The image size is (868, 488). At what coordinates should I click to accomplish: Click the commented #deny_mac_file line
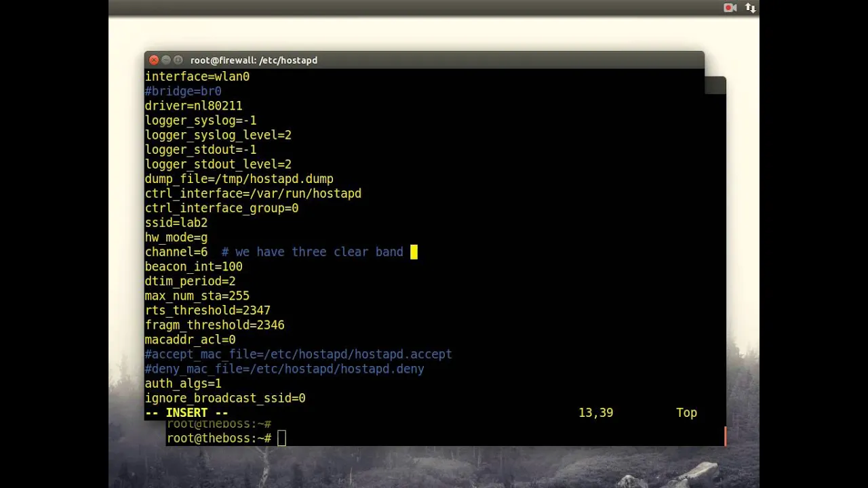click(x=285, y=369)
